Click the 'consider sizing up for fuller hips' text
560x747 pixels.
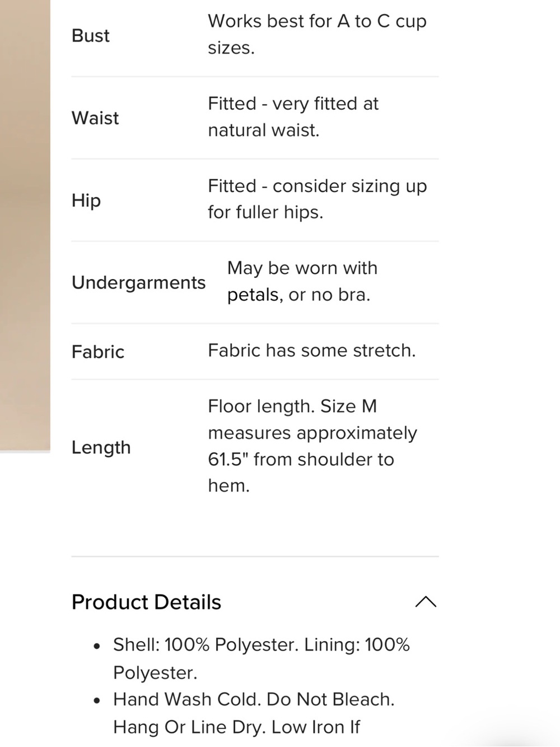coord(317,199)
